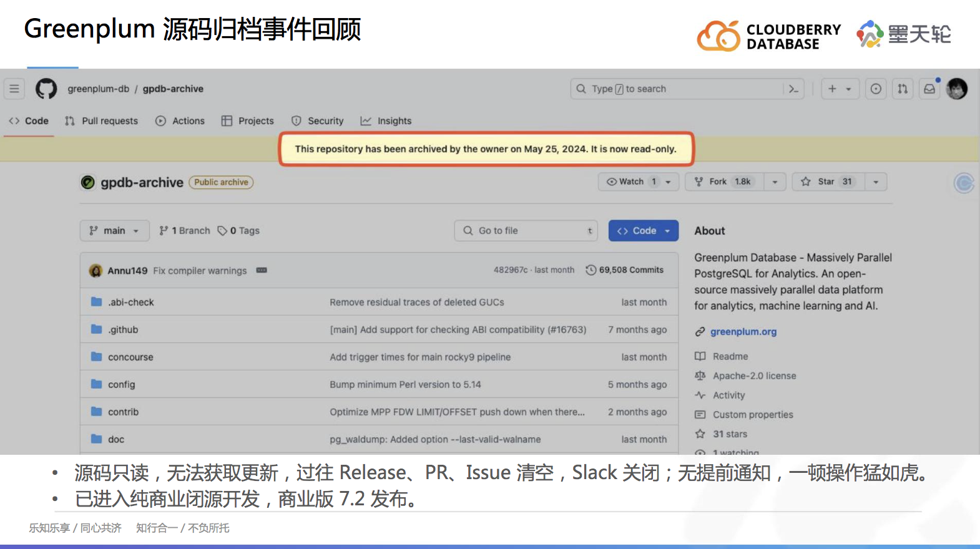Expand the commit message details ellipsis
Image resolution: width=980 pixels, height=549 pixels.
(262, 270)
